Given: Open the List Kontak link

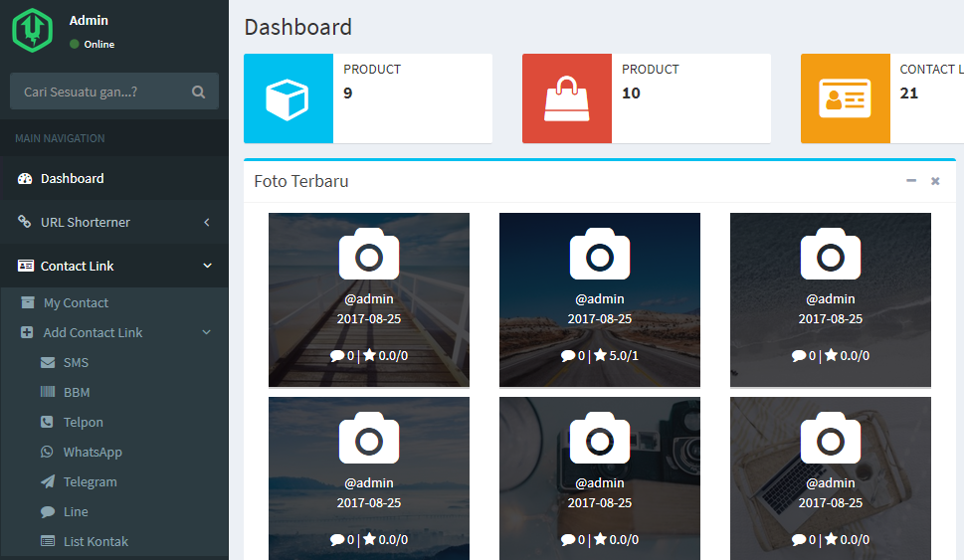Looking at the screenshot, I should point(114,541).
